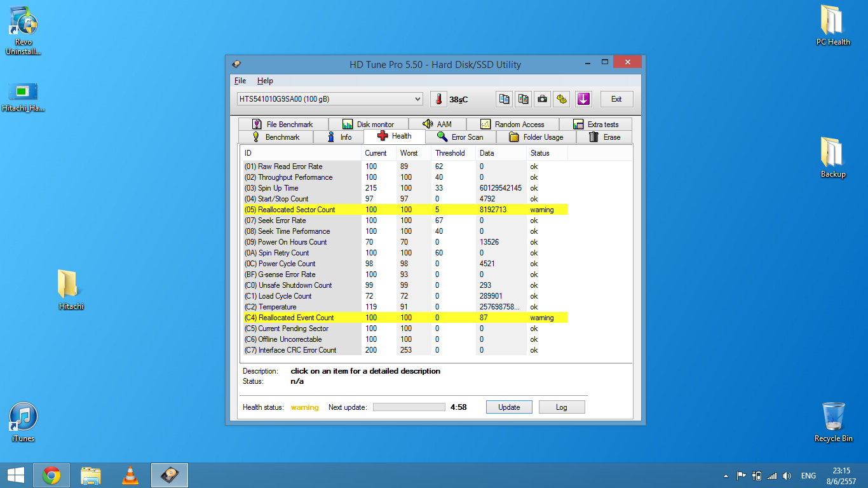Switch to the Extra tests tab

(x=596, y=124)
